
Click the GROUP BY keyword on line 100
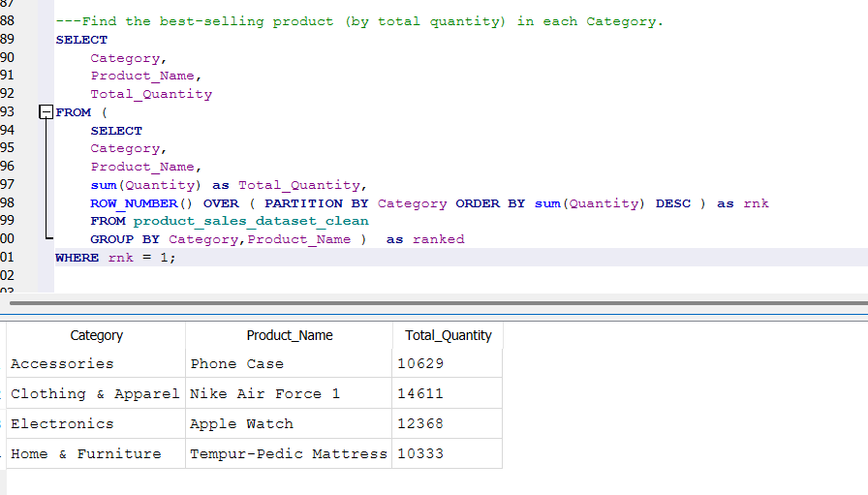[x=125, y=239]
